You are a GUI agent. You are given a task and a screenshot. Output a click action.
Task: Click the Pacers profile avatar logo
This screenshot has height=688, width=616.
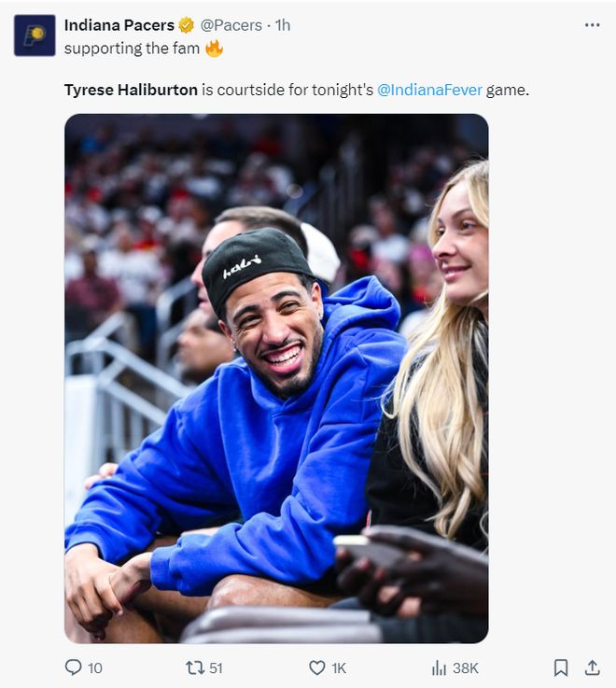[35, 35]
